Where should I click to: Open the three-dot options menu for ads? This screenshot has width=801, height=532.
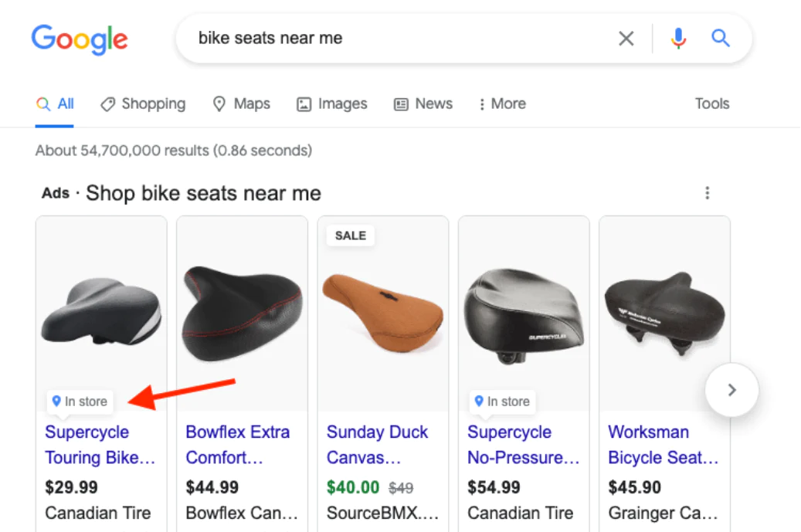[x=708, y=193]
